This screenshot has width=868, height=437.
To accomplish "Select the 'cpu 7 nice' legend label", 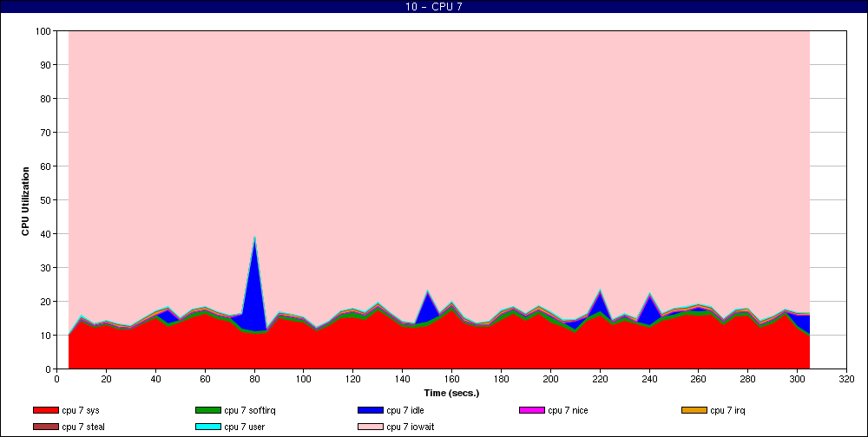I will coord(568,410).
